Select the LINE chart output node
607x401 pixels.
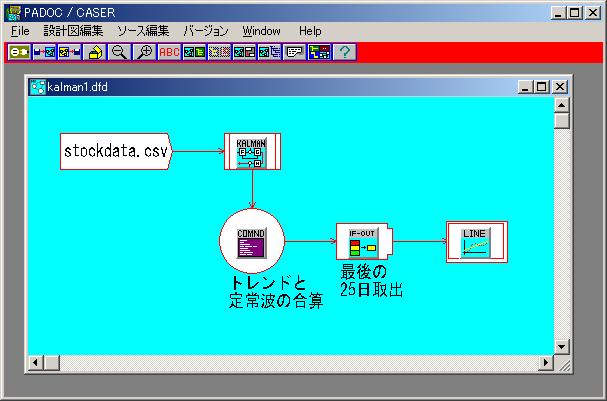[x=476, y=241]
